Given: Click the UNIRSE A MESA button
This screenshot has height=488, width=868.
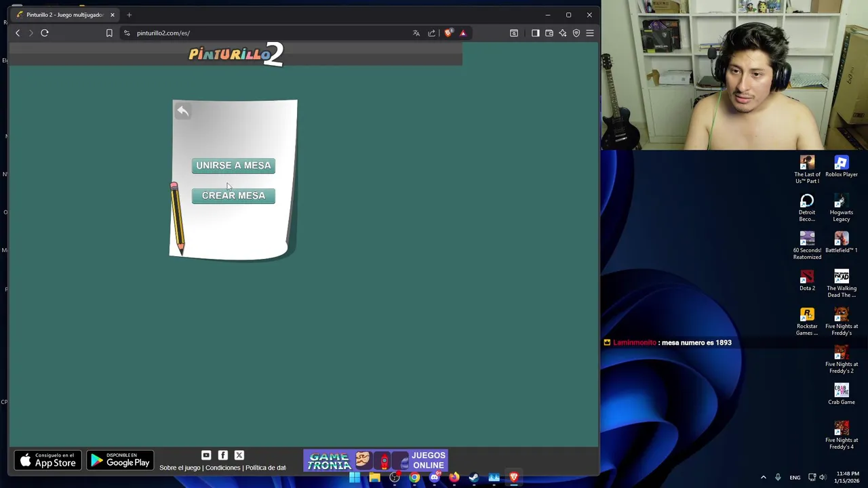Looking at the screenshot, I should point(233,165).
